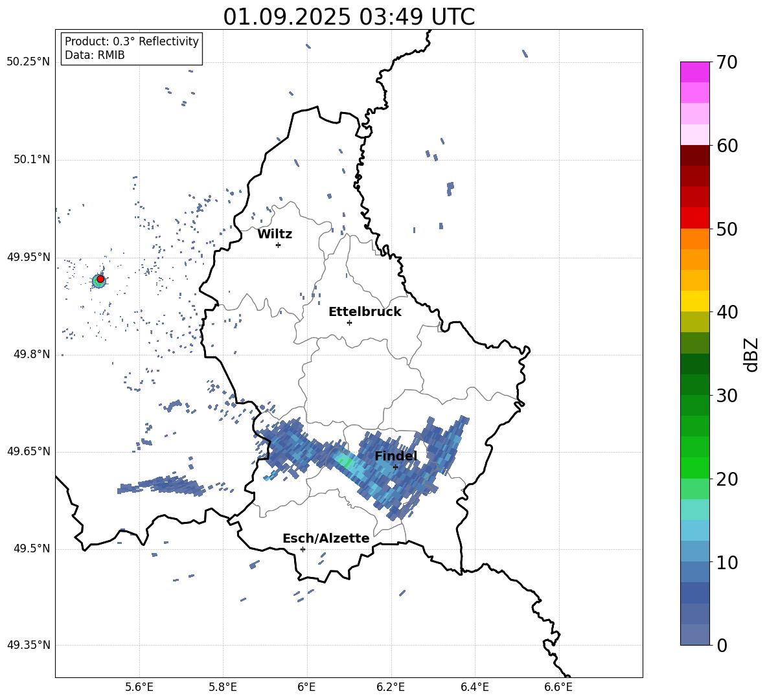767x700 pixels.
Task: Click the 49.8°N latitude label
Action: click(31, 354)
